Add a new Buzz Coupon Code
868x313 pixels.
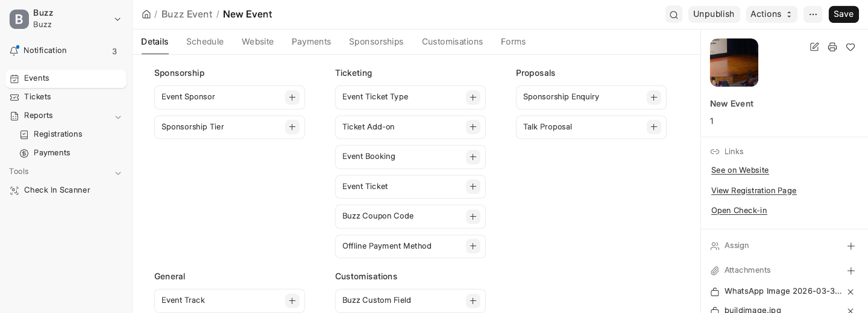tap(473, 217)
